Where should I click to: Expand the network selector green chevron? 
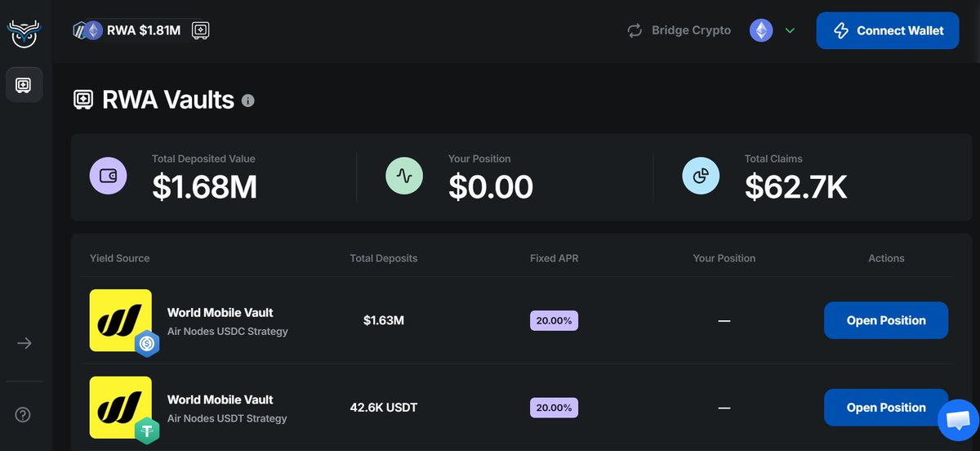(x=790, y=31)
